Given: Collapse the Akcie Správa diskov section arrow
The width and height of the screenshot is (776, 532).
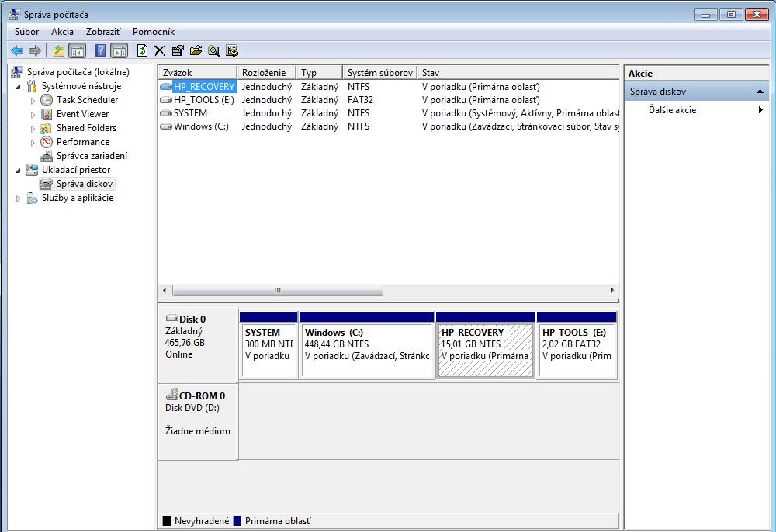Looking at the screenshot, I should [760, 92].
